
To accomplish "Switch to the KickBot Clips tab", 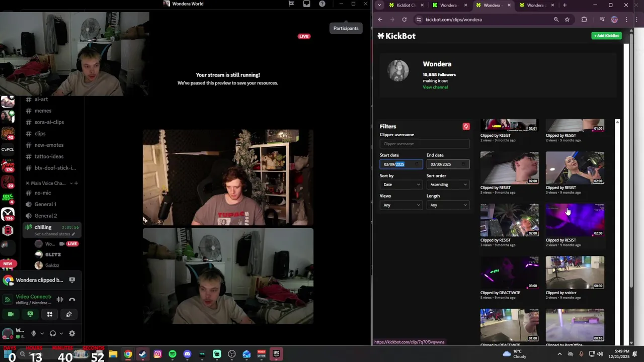I will click(x=406, y=5).
